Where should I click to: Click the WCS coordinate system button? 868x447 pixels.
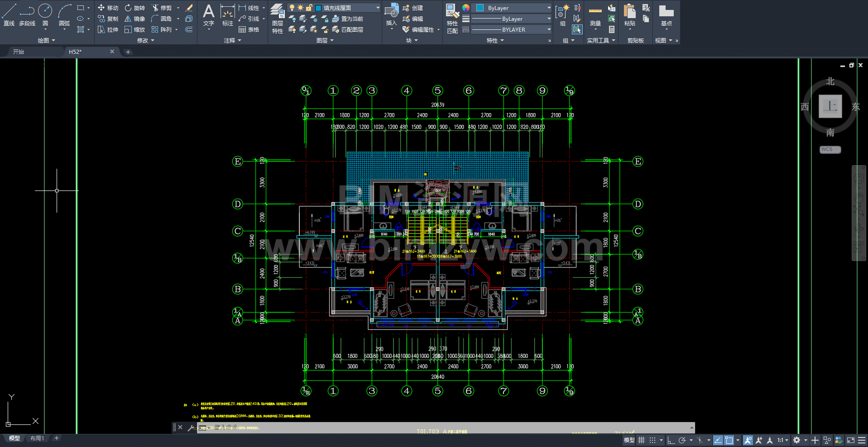point(830,150)
